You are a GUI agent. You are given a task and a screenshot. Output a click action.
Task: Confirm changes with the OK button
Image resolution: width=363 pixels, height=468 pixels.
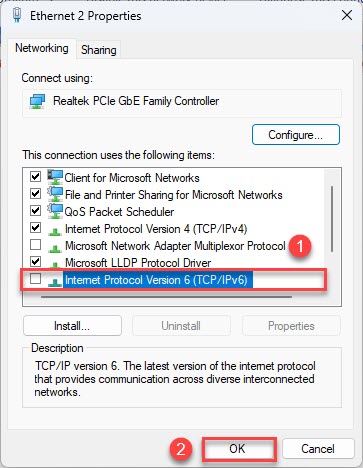coord(239,449)
